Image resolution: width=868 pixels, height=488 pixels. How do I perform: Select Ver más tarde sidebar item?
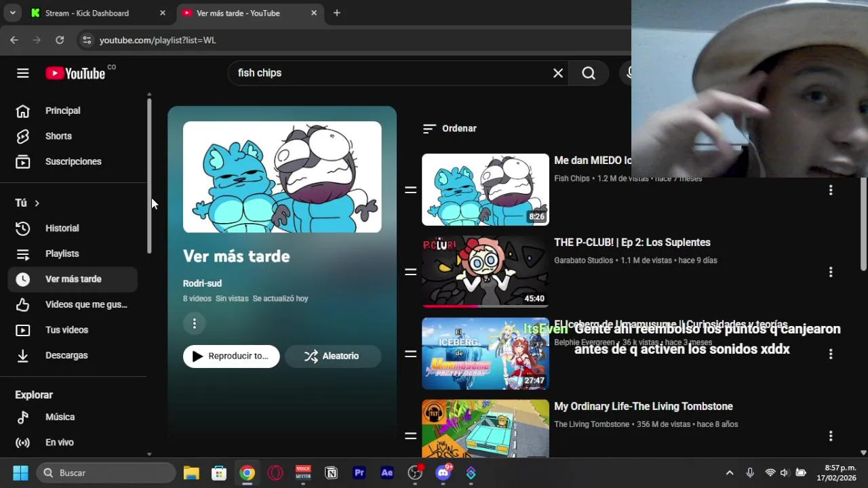(73, 279)
